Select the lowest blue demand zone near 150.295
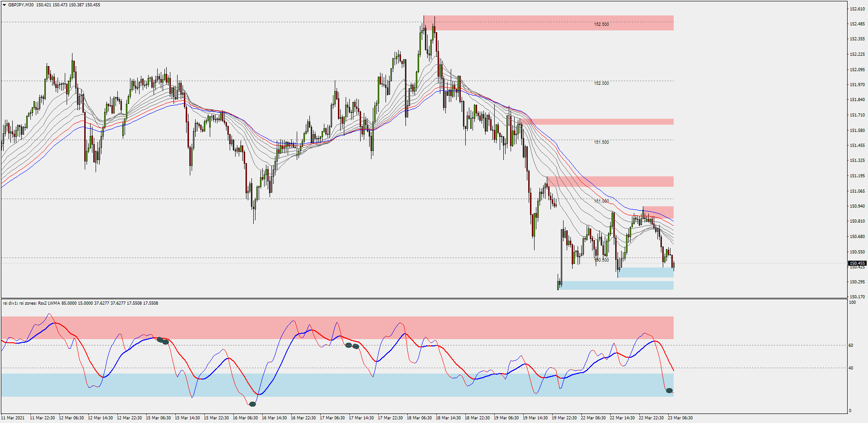Image resolution: width=868 pixels, height=423 pixels. 617,285
